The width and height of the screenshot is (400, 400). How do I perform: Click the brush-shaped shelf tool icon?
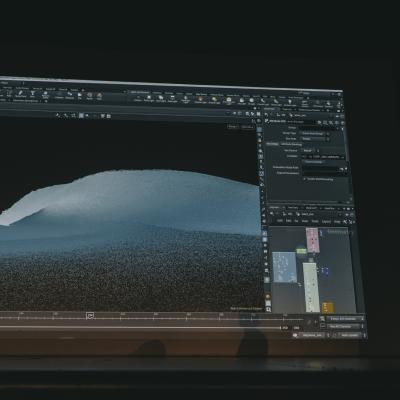20,94
